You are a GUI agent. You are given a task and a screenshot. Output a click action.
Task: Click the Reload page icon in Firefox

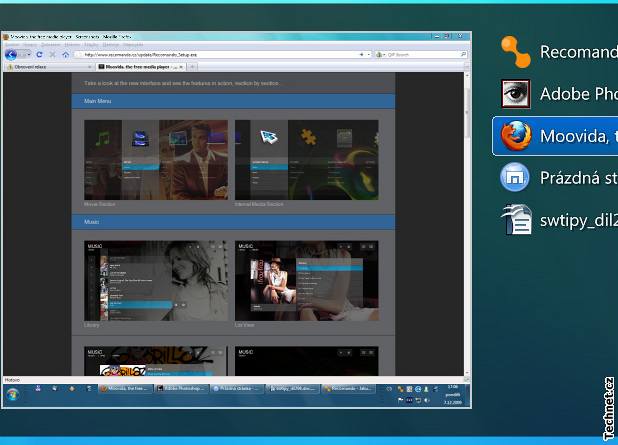[40, 54]
